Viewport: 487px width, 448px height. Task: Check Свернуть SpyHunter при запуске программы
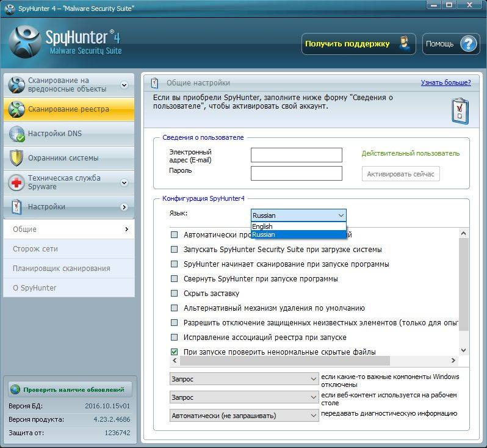pyautogui.click(x=175, y=278)
